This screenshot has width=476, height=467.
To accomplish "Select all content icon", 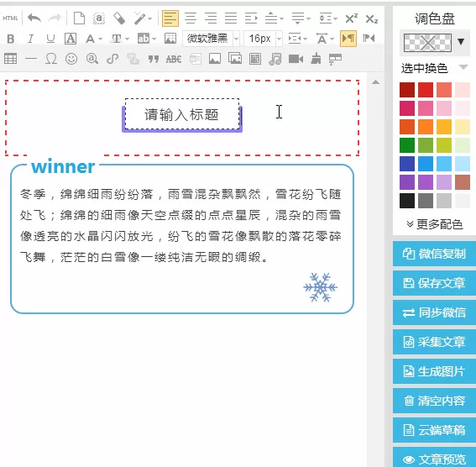I will 99,18.
